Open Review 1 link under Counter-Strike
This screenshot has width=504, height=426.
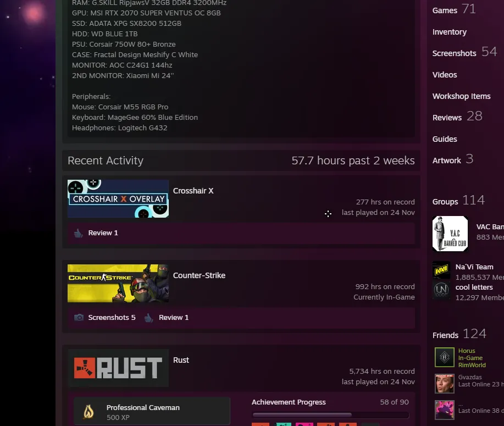(x=174, y=317)
